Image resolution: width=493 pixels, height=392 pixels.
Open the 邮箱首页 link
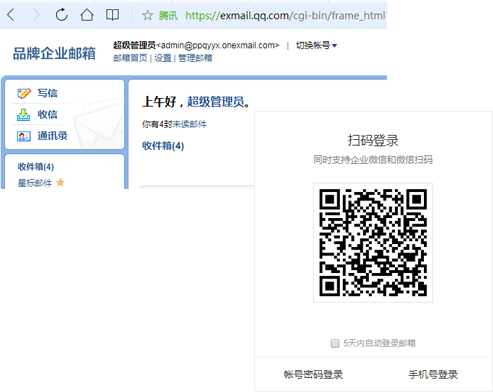(130, 58)
